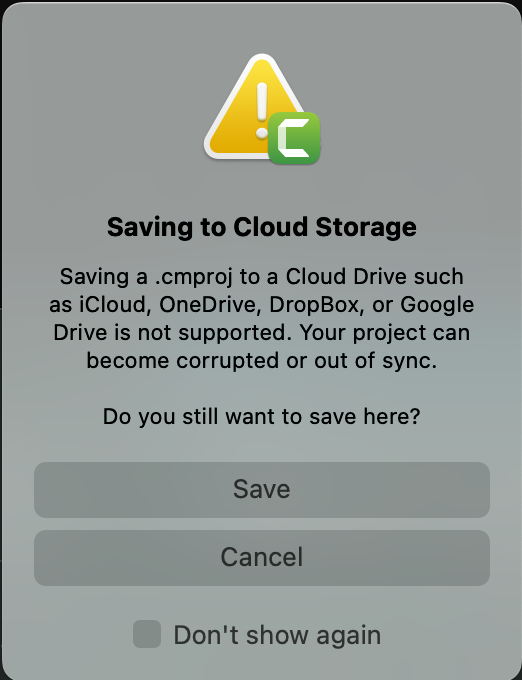Image resolution: width=522 pixels, height=680 pixels.
Task: Confirm saving with the Save button
Action: click(262, 490)
